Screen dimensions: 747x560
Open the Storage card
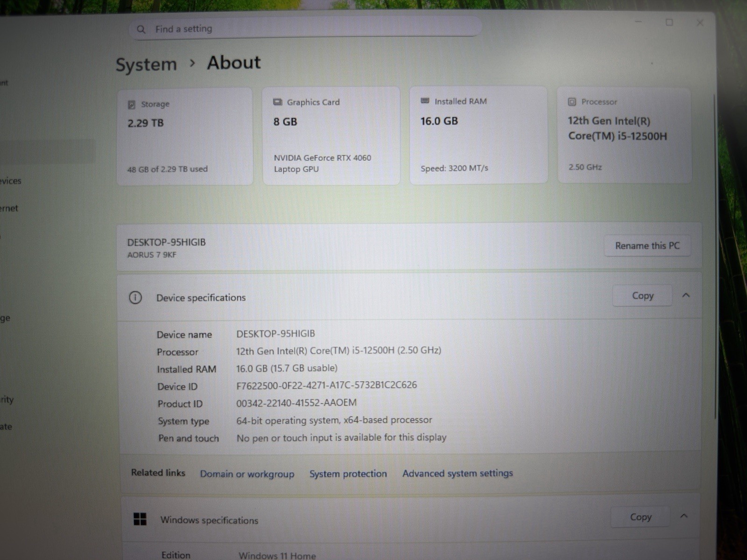184,136
